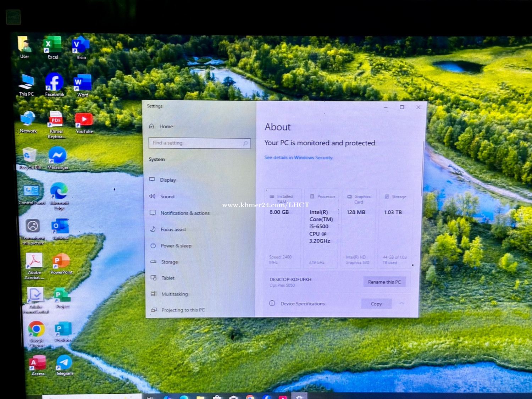Open the Visio desktop icon
532x399 pixels.
pyautogui.click(x=81, y=46)
